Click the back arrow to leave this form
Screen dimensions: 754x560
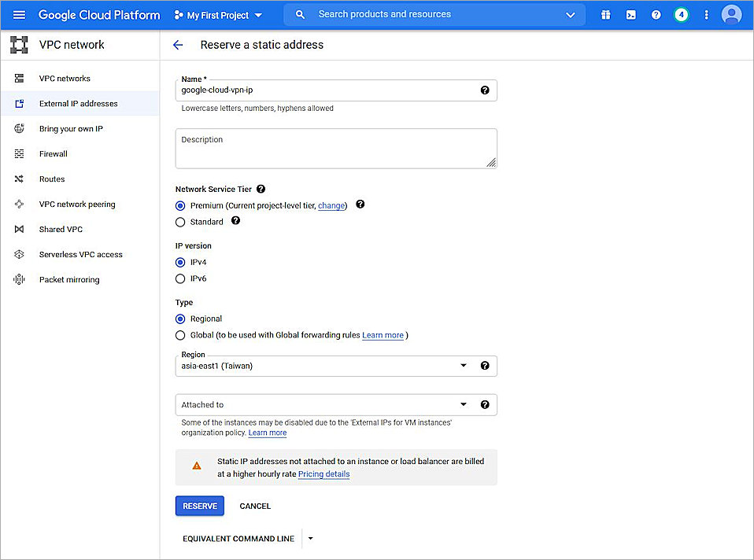(178, 45)
